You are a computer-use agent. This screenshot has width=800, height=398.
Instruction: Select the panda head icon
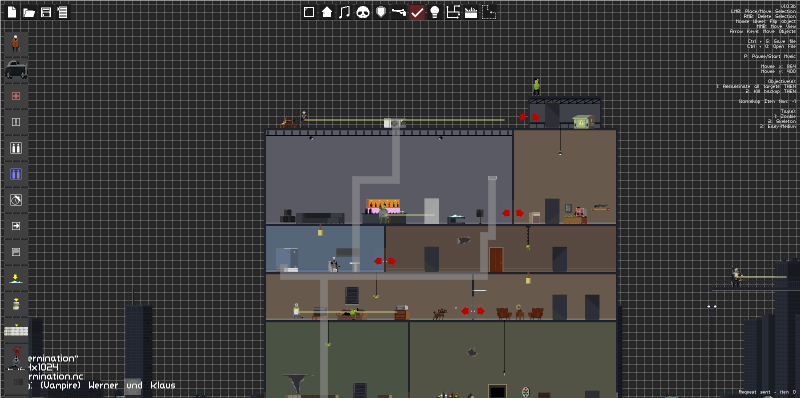pyautogui.click(x=363, y=12)
